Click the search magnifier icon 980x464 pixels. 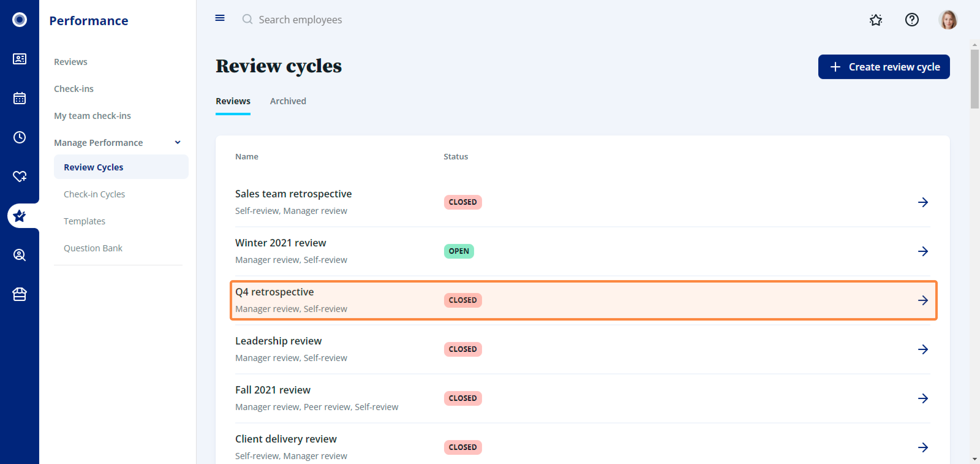[x=247, y=19]
